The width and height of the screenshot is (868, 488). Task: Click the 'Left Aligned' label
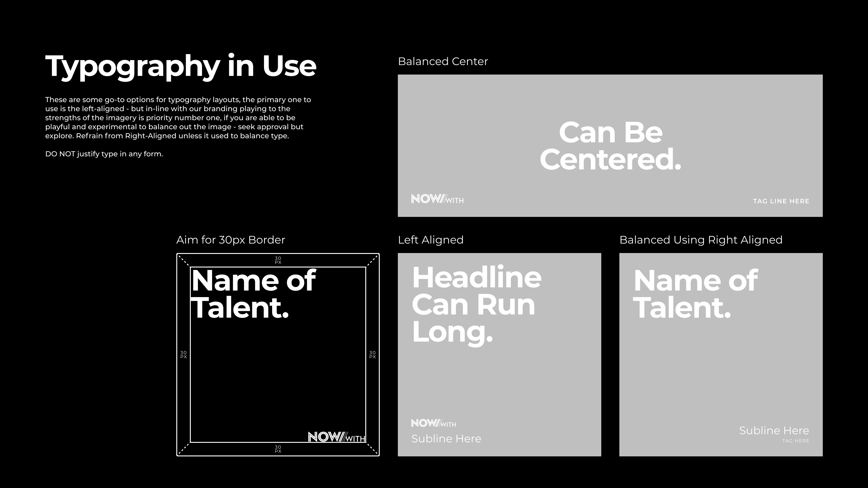(431, 240)
